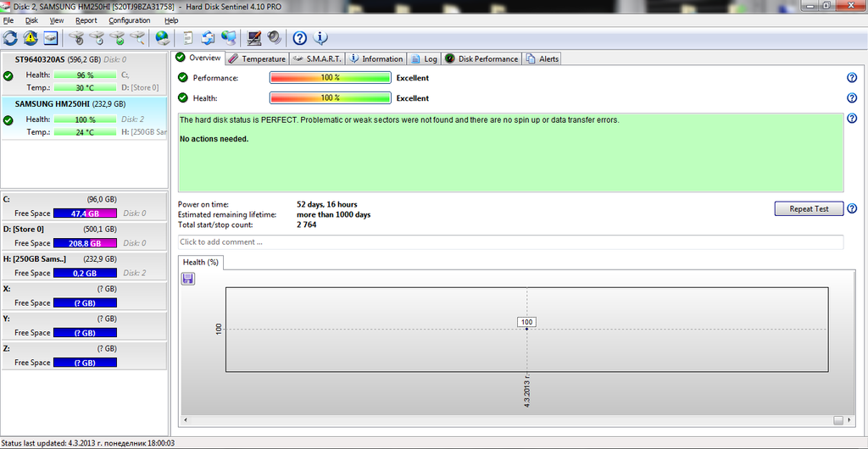Open the Disk menu
Image resolution: width=868 pixels, height=449 pixels.
31,20
